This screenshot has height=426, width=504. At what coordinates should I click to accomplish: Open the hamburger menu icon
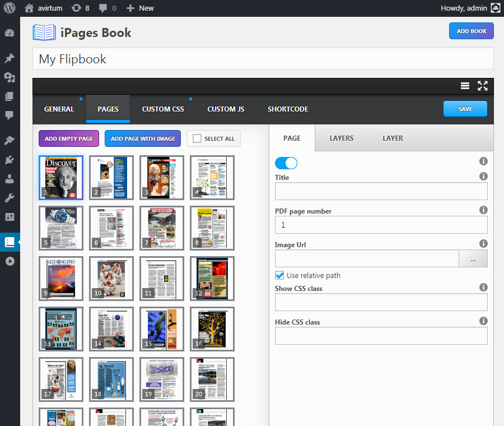click(465, 86)
